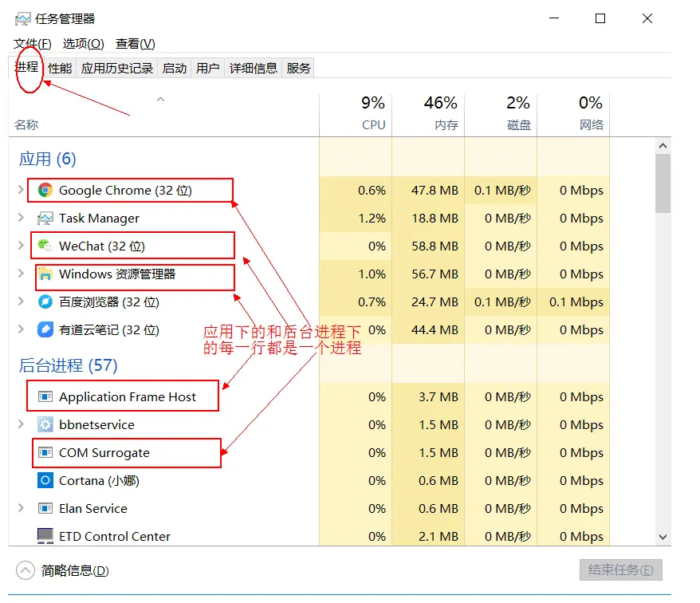Select the Elan Service icon

tap(47, 508)
